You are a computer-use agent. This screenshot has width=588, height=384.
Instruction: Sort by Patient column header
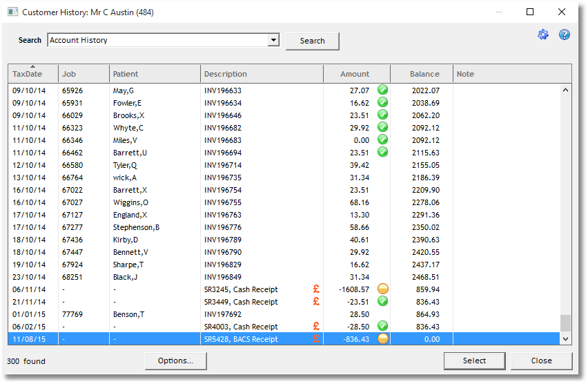coord(155,74)
